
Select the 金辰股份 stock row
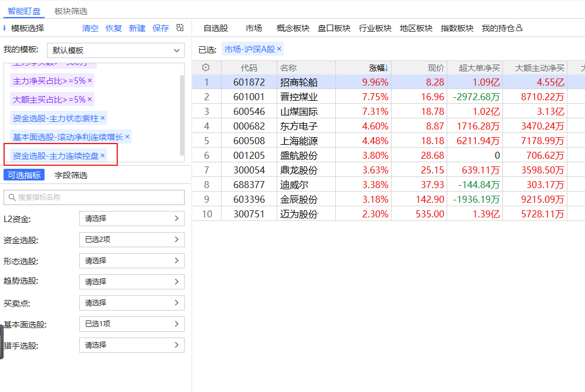click(x=389, y=200)
